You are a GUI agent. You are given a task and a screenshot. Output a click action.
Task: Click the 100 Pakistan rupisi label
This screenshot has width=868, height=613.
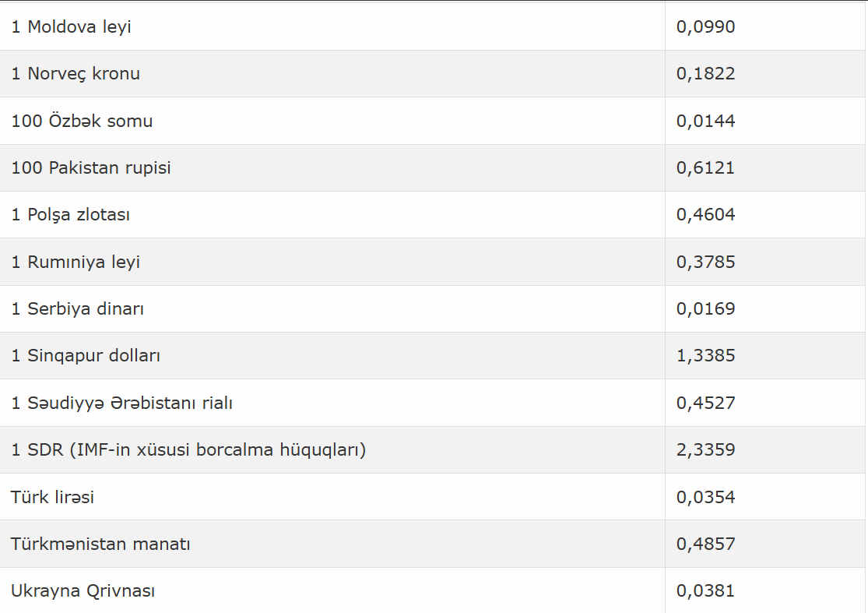91,167
